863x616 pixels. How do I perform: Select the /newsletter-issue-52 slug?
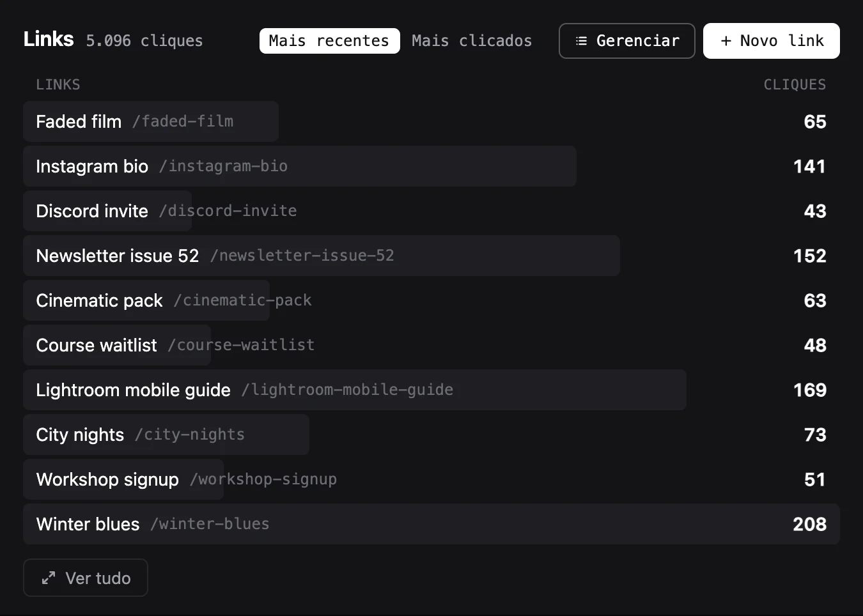[302, 256]
